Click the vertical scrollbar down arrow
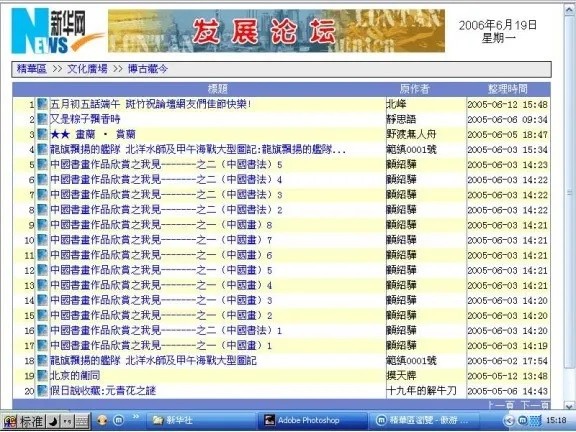This screenshot has width=576, height=432. [x=569, y=406]
